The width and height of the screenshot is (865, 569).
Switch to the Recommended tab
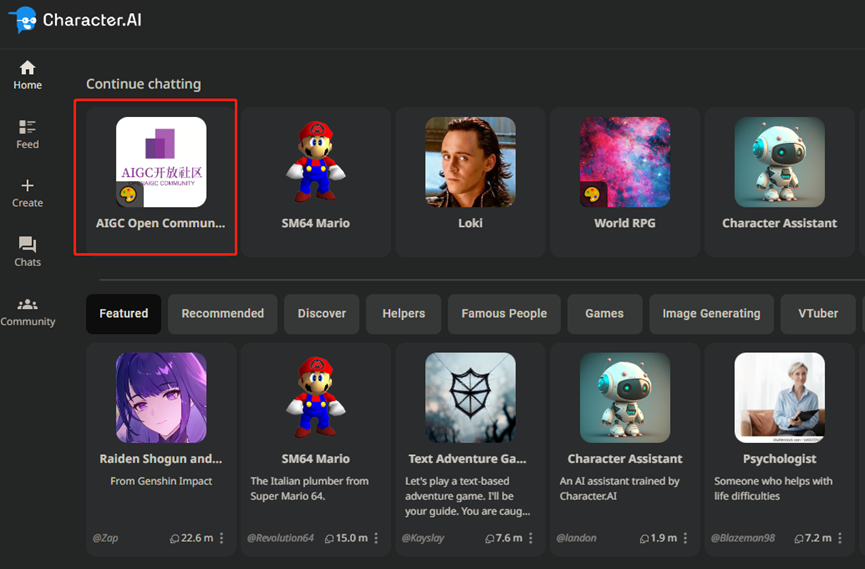[222, 313]
